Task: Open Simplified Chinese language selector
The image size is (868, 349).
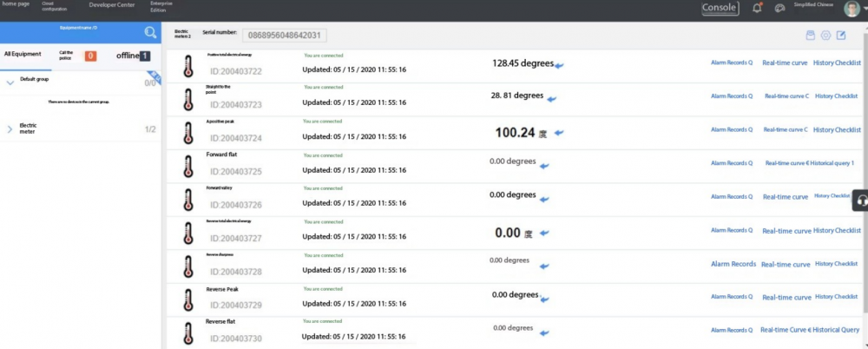Action: tap(812, 5)
